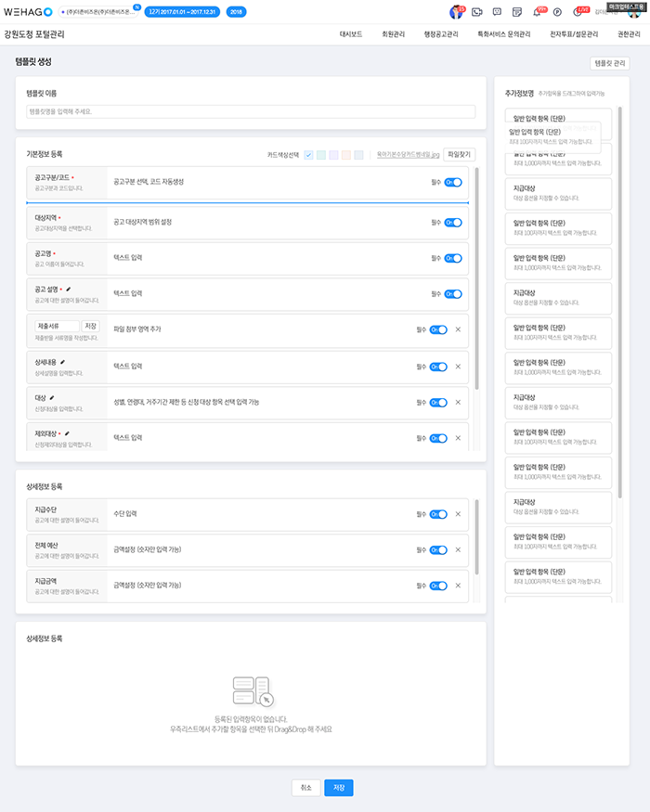Click the 템플릿 관리 button
Viewport: 650px width, 812px height.
tap(609, 63)
